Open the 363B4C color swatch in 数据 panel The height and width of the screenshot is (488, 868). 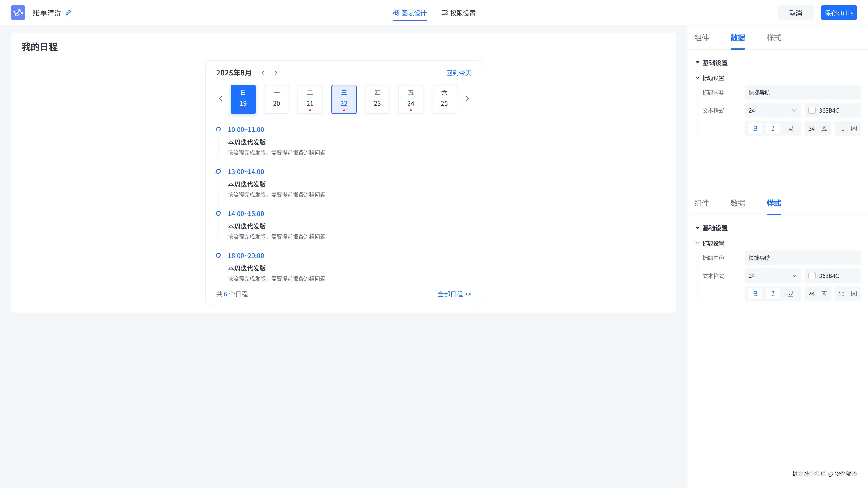(x=812, y=110)
